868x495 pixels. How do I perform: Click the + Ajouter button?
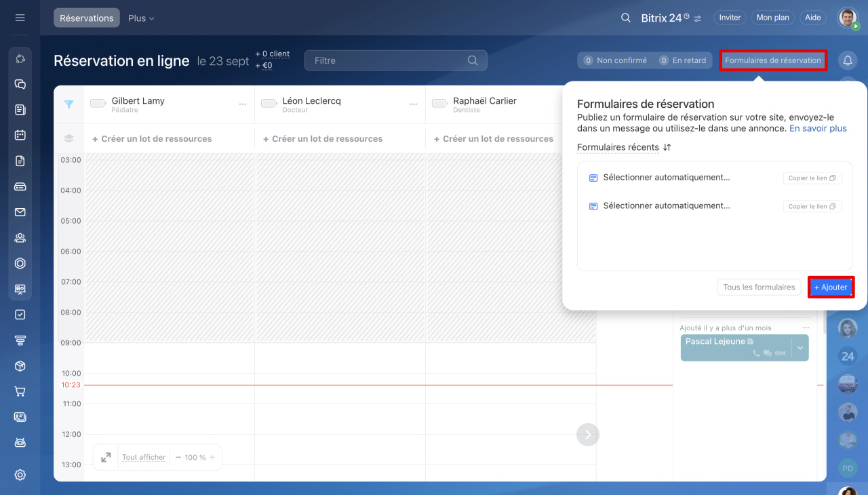point(831,288)
